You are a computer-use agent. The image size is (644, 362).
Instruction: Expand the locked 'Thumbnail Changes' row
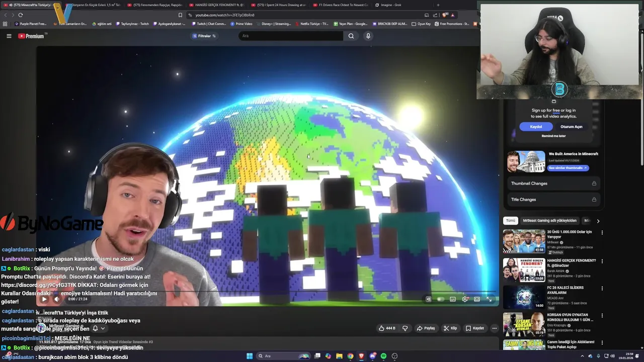(553, 184)
